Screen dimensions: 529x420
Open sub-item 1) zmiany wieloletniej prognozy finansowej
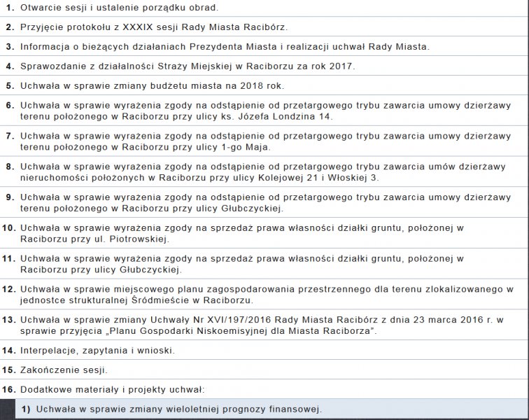pos(272,409)
